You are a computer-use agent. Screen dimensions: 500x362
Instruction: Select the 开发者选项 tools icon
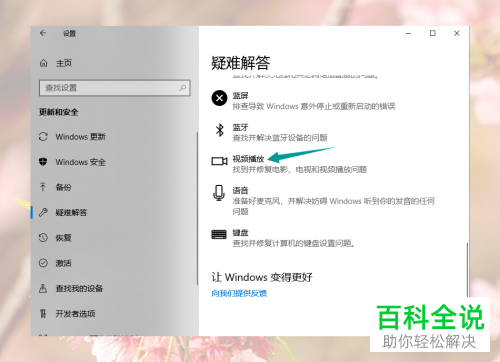pyautogui.click(x=43, y=313)
